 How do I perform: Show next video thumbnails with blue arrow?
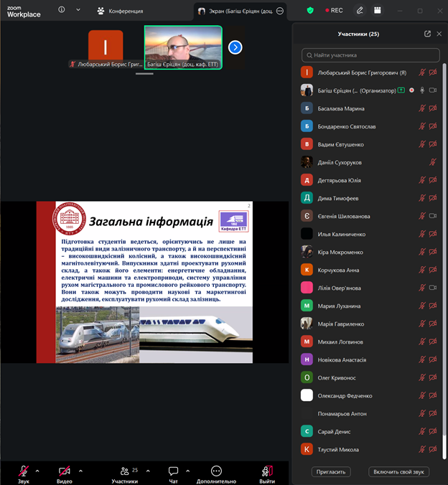235,47
